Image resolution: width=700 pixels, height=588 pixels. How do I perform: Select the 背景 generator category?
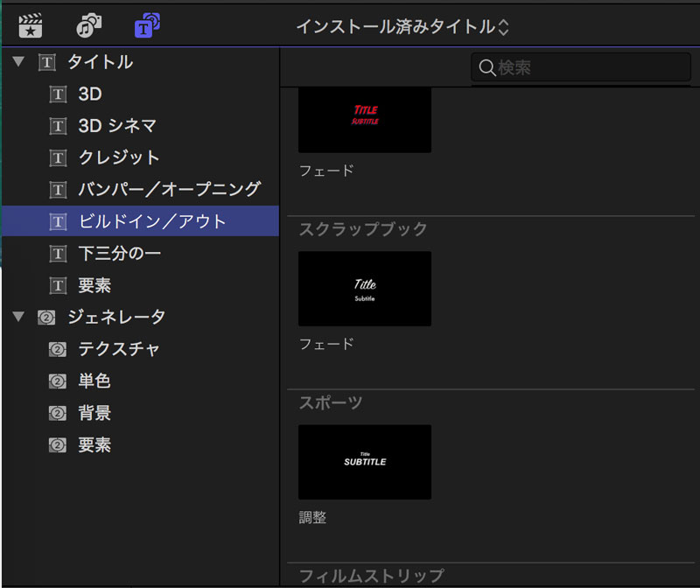click(94, 414)
